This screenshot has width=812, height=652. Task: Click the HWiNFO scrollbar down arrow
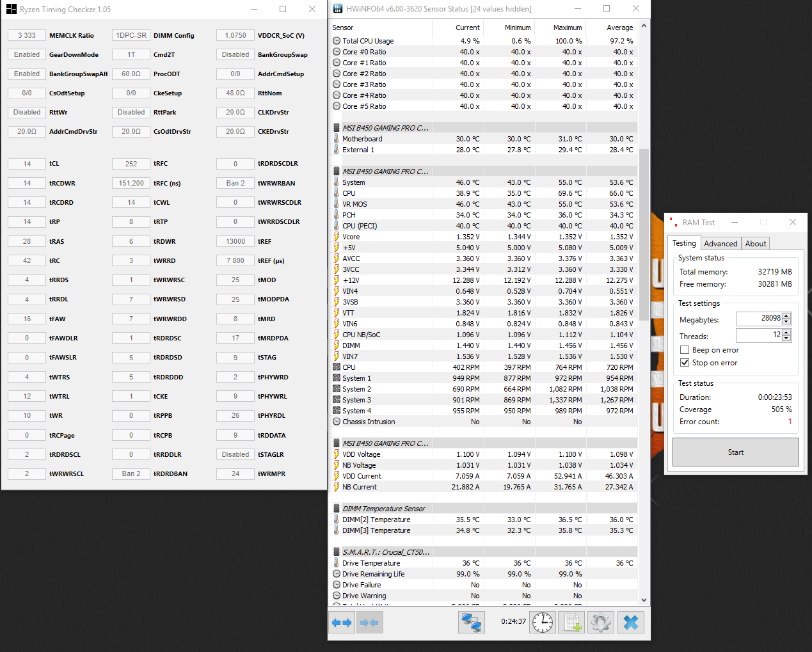point(644,600)
